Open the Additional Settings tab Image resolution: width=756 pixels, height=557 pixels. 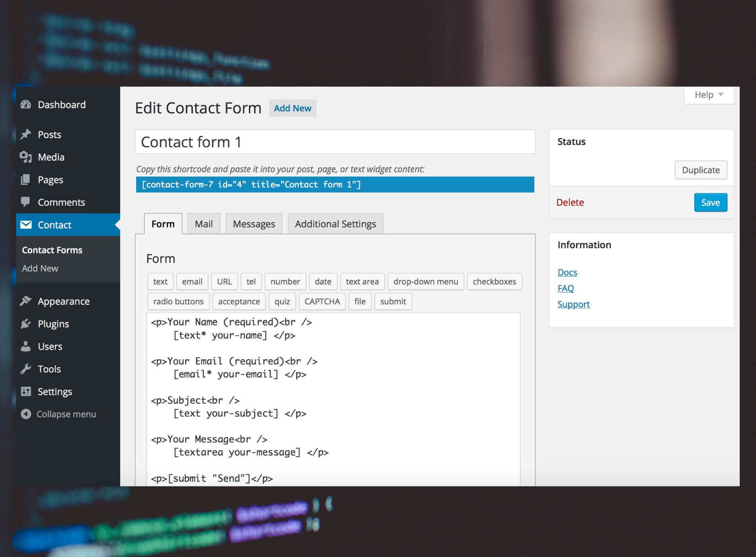(x=335, y=224)
